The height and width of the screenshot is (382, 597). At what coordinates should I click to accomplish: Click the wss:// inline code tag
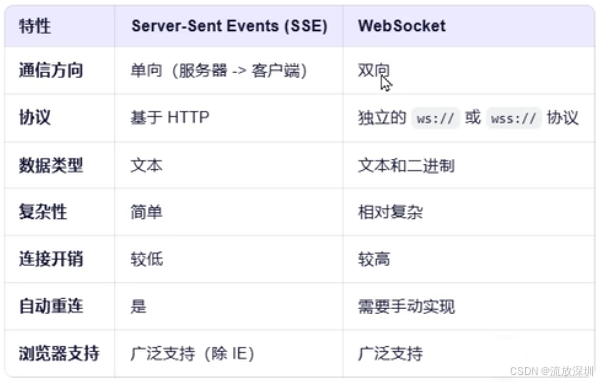(x=513, y=118)
